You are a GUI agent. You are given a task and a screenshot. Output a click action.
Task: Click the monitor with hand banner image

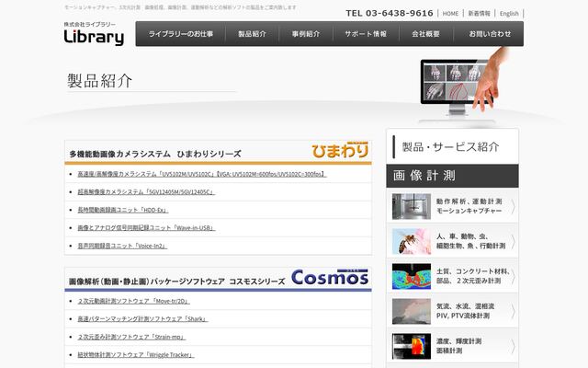(463, 86)
